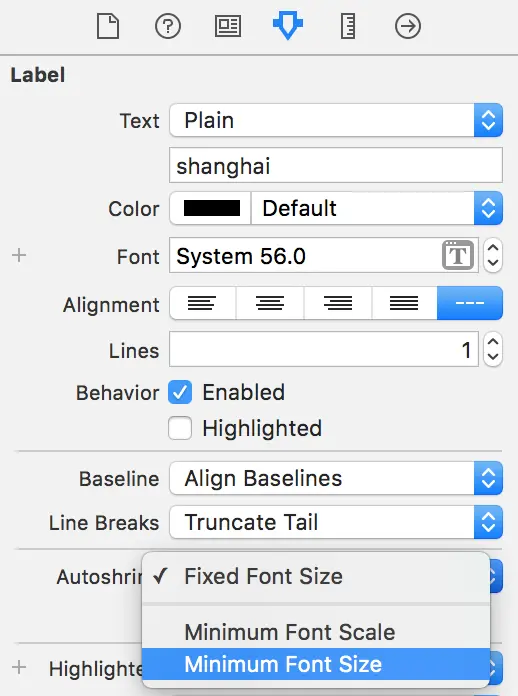Open the Connections inspector arrow icon
Screen dimensions: 518x696
(x=407, y=26)
